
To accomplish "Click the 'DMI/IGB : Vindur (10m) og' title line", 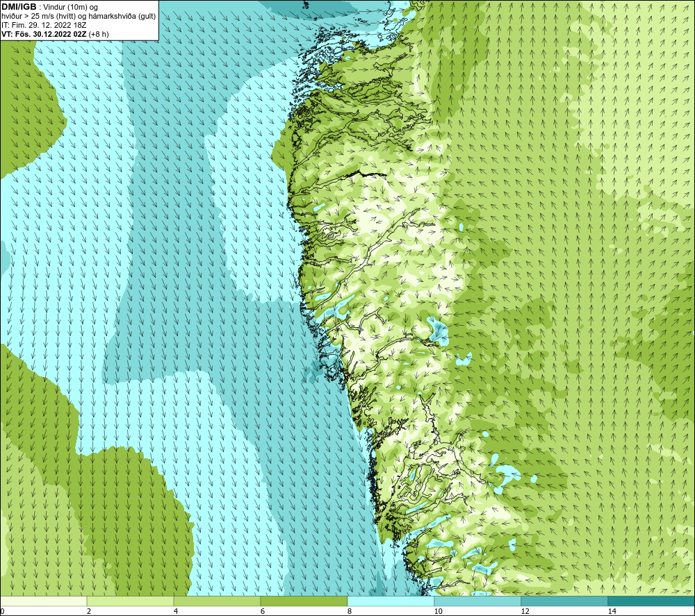I will (49, 7).
